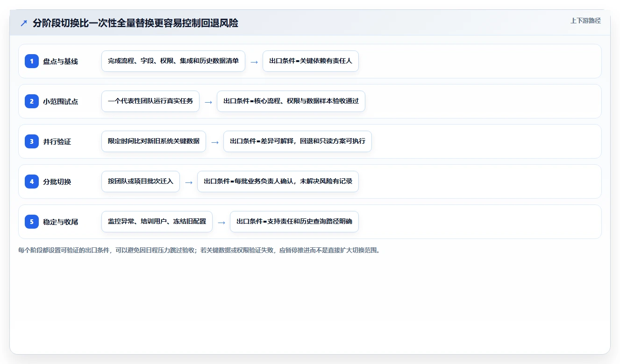The height and width of the screenshot is (364, 620).
Task: Click the arrow after 一个代表性团队运行真实任务
Action: 208,102
